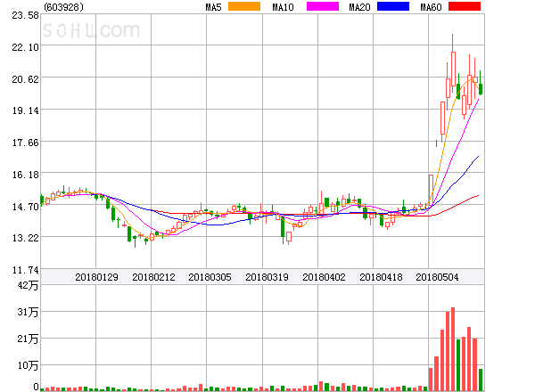Image resolution: width=535 pixels, height=392 pixels.
Task: Click the 14.70 price axis label
Action: click(25, 207)
